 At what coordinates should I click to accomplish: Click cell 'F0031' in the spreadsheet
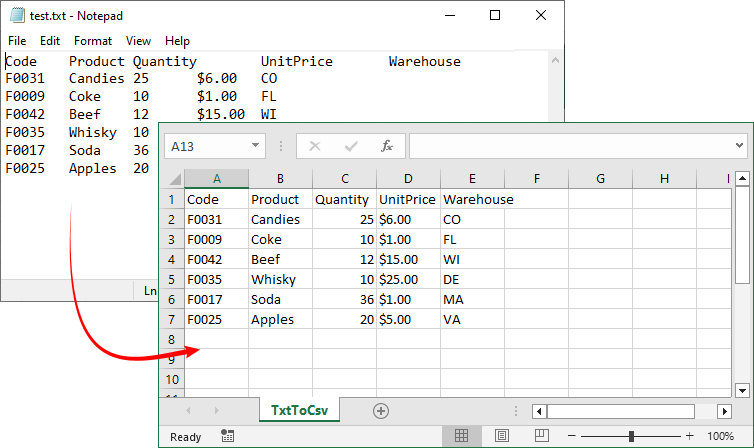(x=216, y=219)
